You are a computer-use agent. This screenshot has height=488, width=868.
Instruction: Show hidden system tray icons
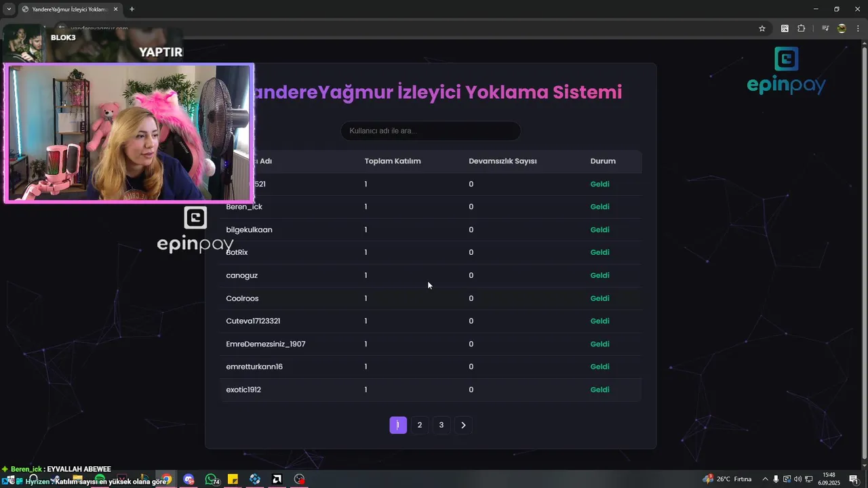click(x=765, y=479)
